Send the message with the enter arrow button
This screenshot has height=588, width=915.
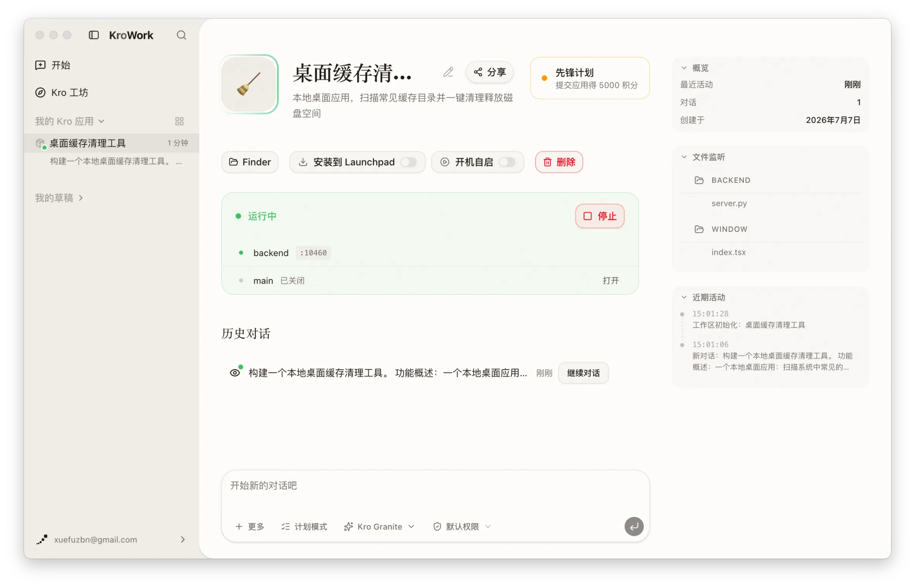tap(634, 526)
